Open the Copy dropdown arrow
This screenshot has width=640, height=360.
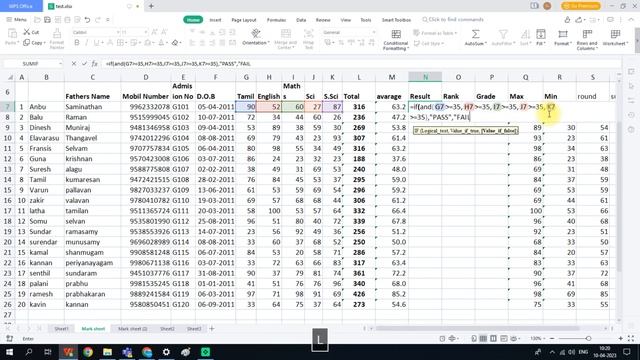pyautogui.click(x=44, y=43)
